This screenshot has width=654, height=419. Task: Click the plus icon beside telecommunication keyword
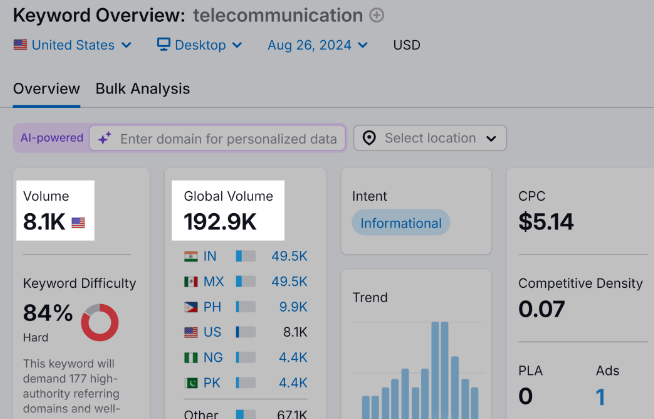pos(376,15)
